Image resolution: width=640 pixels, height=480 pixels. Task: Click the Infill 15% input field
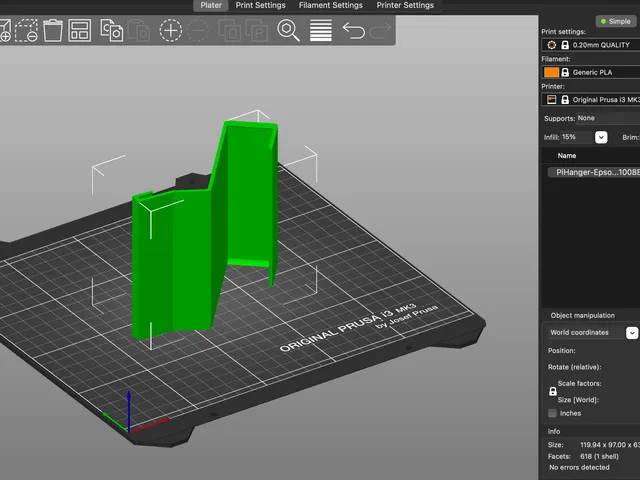(x=576, y=137)
